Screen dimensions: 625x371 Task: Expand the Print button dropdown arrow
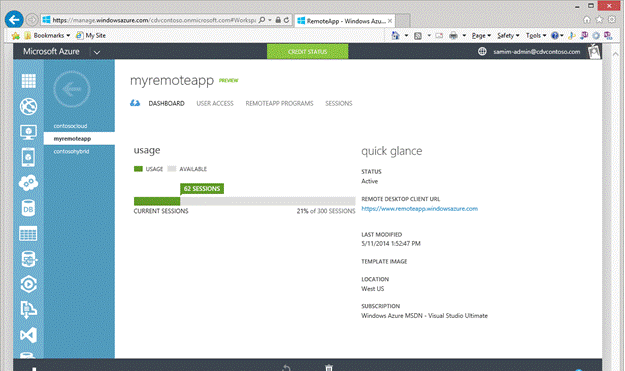pos(464,35)
